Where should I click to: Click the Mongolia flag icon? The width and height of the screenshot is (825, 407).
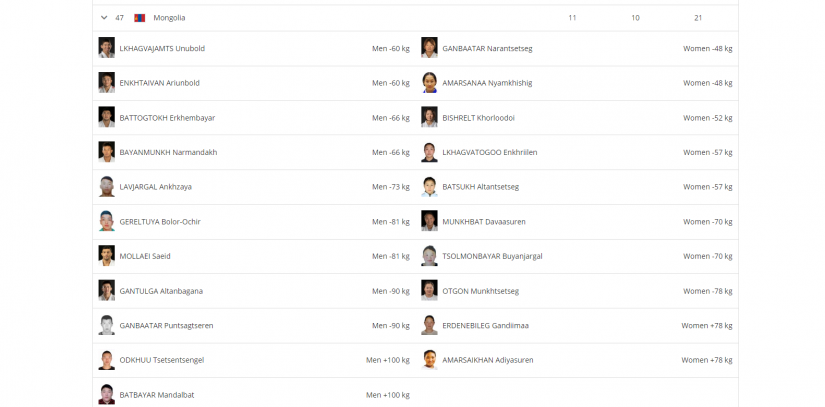tap(139, 18)
